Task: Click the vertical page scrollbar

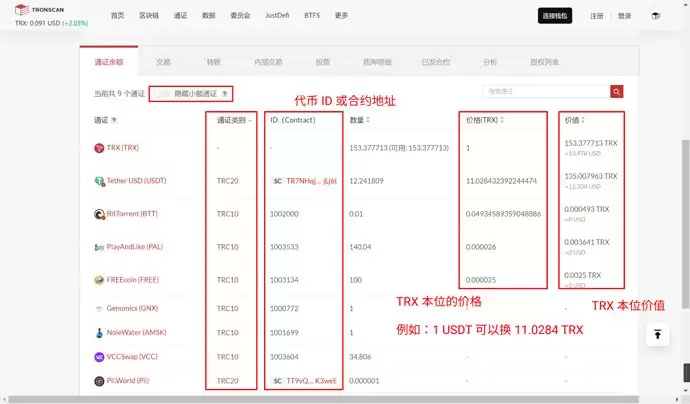Action: (x=686, y=224)
